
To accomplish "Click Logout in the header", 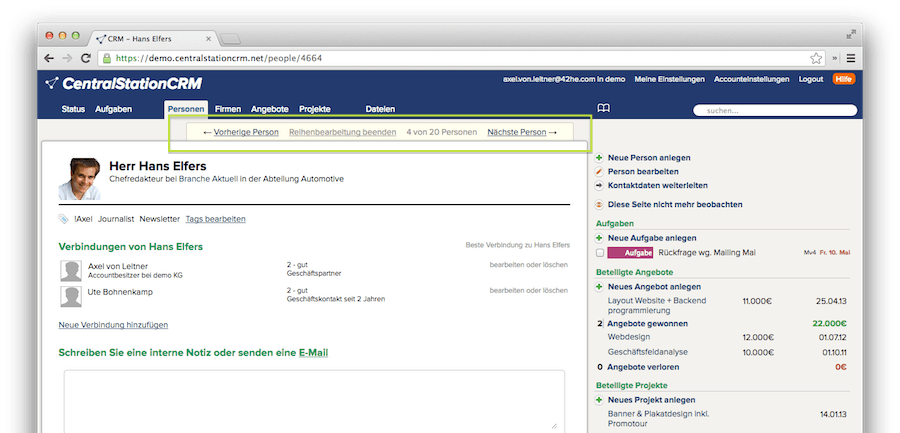I will [x=811, y=79].
